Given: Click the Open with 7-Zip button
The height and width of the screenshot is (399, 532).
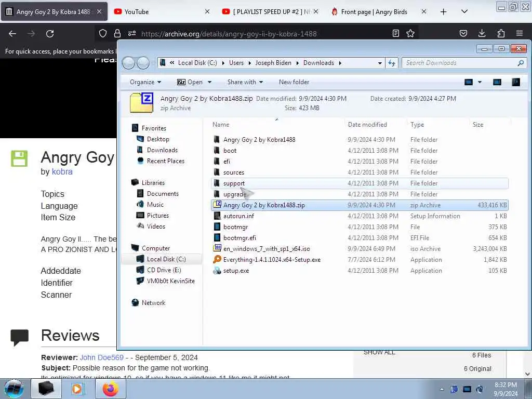Looking at the screenshot, I should point(190,82).
